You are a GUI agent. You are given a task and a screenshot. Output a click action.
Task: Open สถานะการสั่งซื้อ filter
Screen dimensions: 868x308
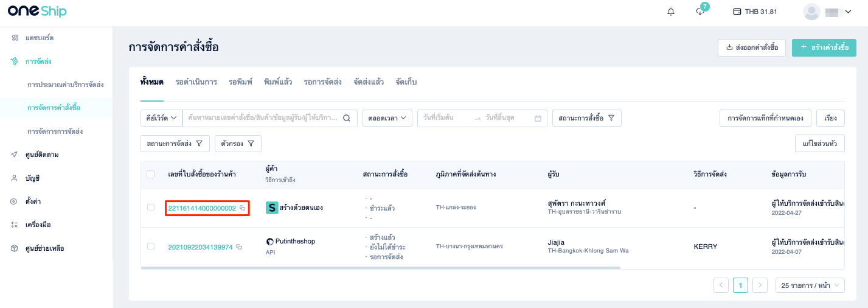[x=586, y=118]
